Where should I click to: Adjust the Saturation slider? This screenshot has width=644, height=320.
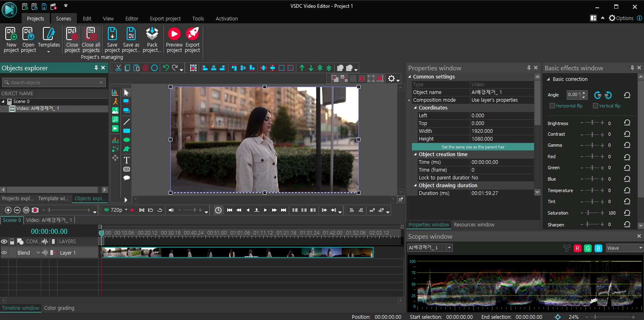593,213
